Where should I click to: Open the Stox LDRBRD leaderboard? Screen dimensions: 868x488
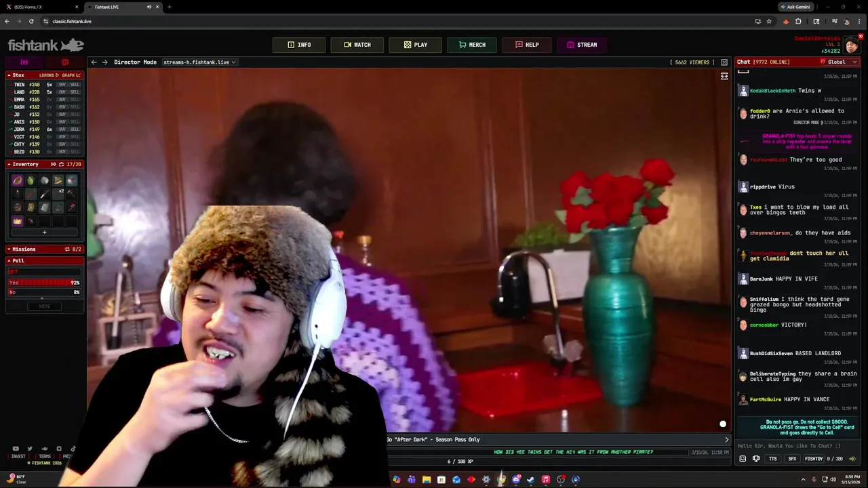click(x=49, y=75)
